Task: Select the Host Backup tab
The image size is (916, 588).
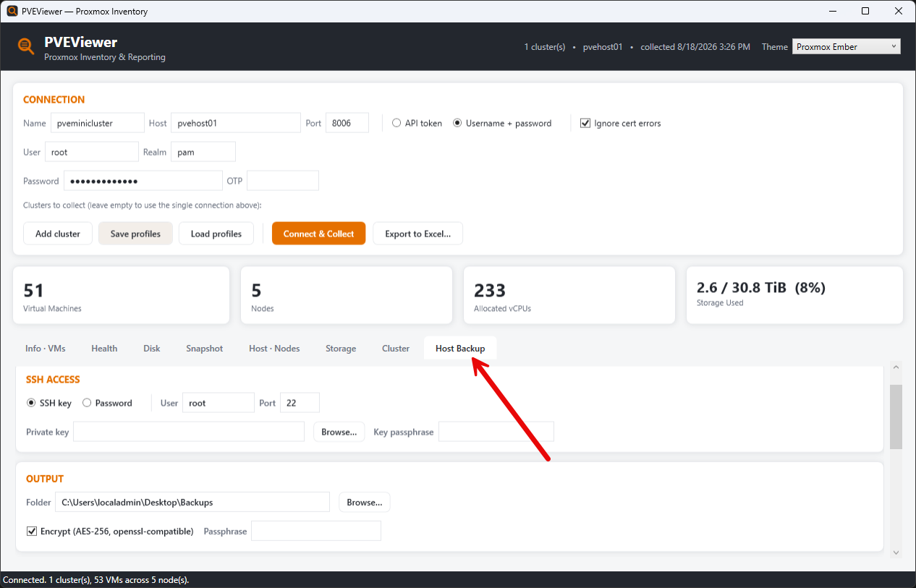Action: pos(460,349)
